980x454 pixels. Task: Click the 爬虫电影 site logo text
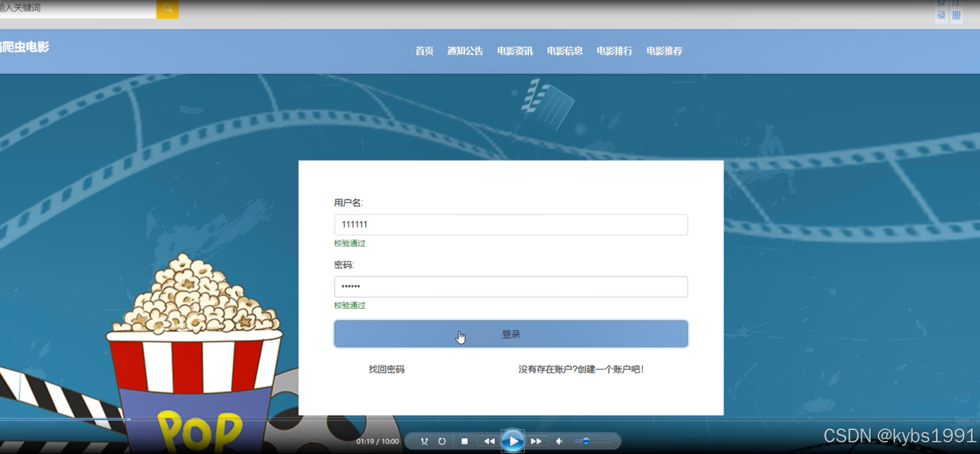tap(24, 47)
